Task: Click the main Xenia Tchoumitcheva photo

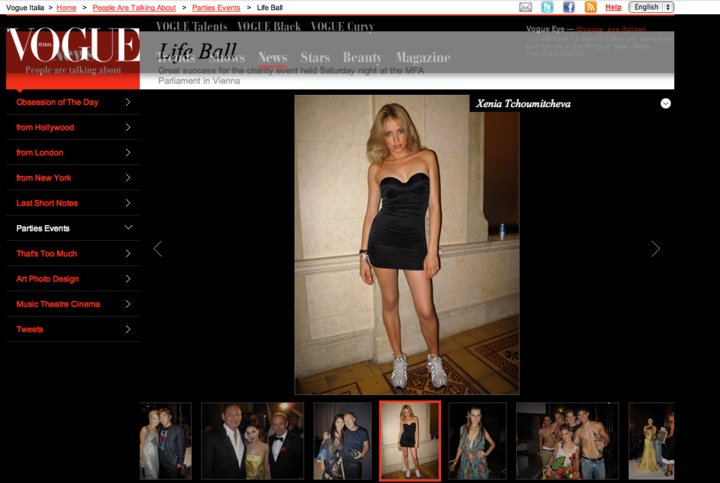Action: coord(407,245)
